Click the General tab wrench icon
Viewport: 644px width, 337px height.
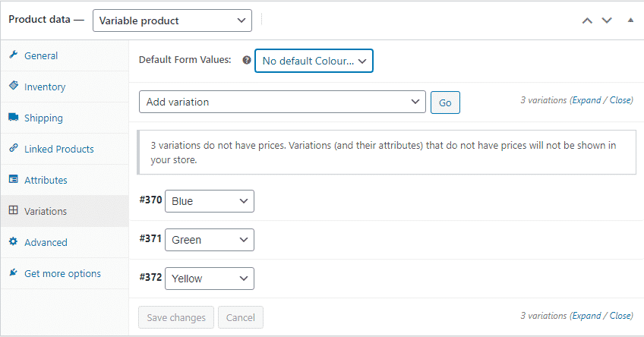[x=13, y=55]
